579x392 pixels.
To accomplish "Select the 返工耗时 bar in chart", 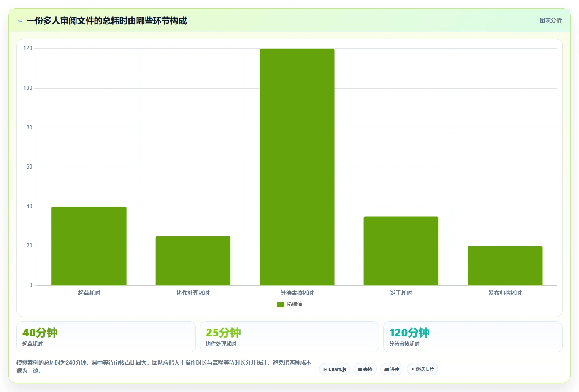I will click(401, 251).
